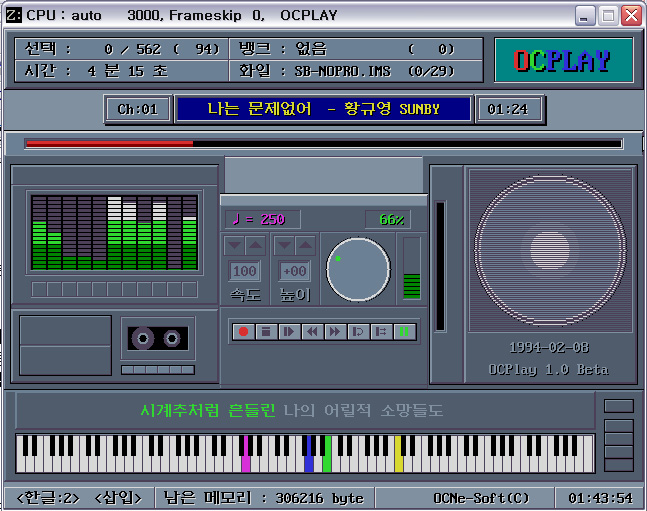Click the play button in the transport bar

pos(289,331)
